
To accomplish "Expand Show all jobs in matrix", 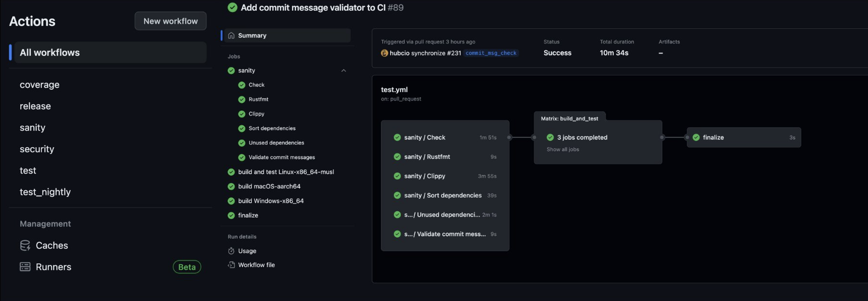I will (562, 149).
